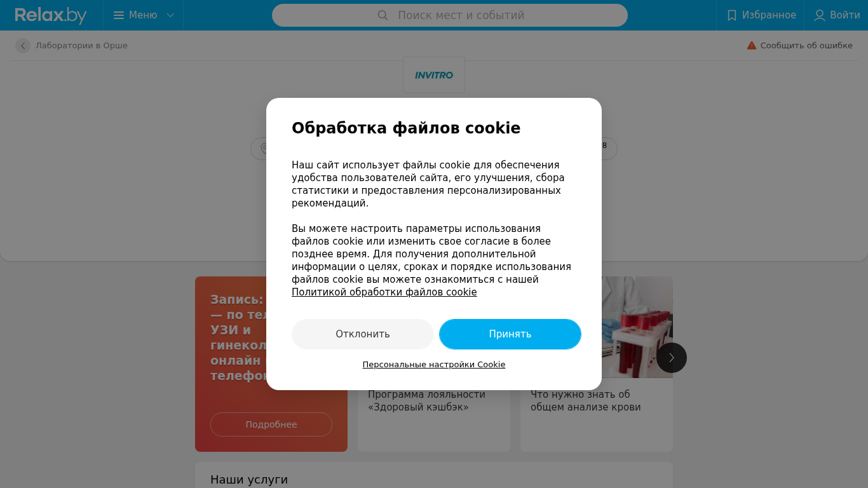The image size is (868, 488).
Task: Advance carousel with next arrow button
Action: point(672,358)
